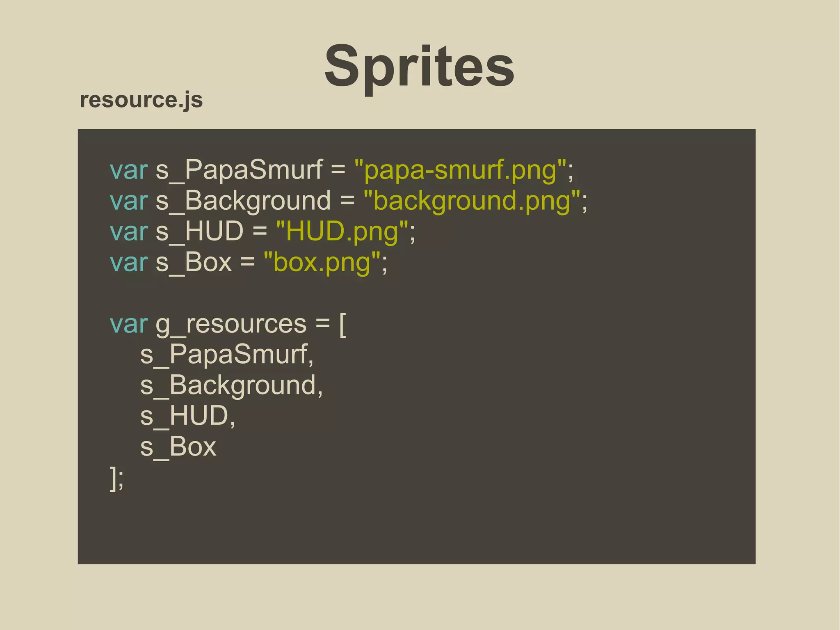
Task: Click the "resource.js" file name label
Action: click(x=141, y=100)
